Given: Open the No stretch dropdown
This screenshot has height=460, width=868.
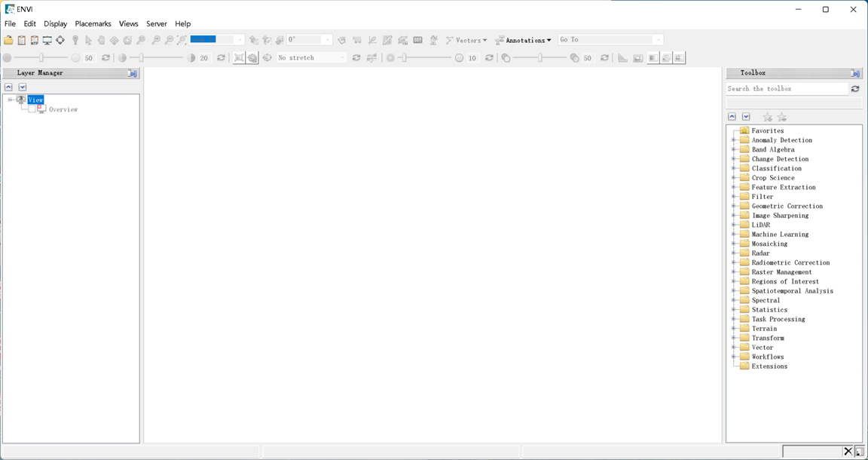Looking at the screenshot, I should point(341,57).
